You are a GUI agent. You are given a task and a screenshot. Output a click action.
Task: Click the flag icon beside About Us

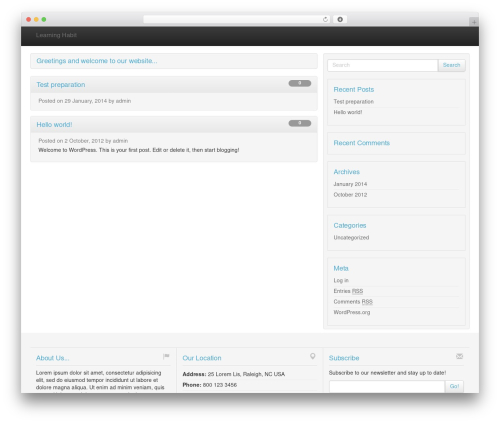click(x=166, y=356)
